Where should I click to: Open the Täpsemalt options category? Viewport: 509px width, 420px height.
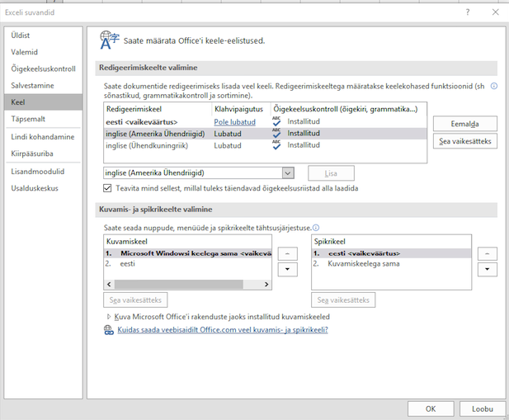pyautogui.click(x=43, y=119)
